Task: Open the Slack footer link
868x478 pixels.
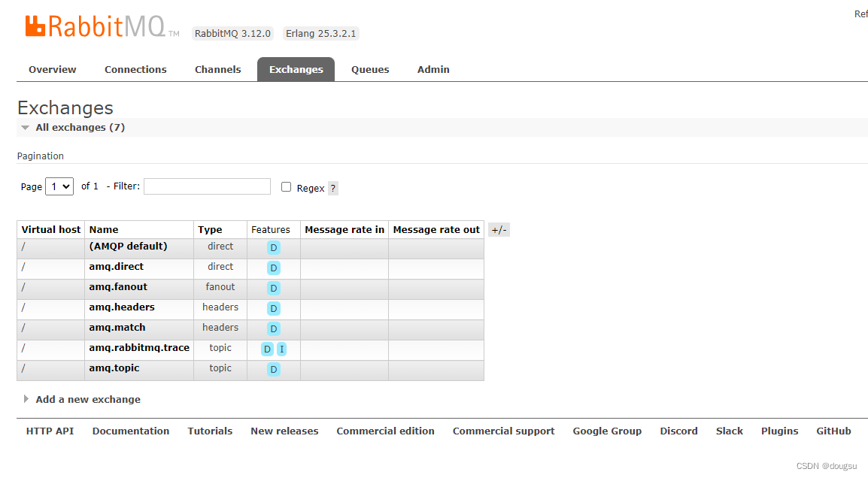Action: [x=730, y=431]
